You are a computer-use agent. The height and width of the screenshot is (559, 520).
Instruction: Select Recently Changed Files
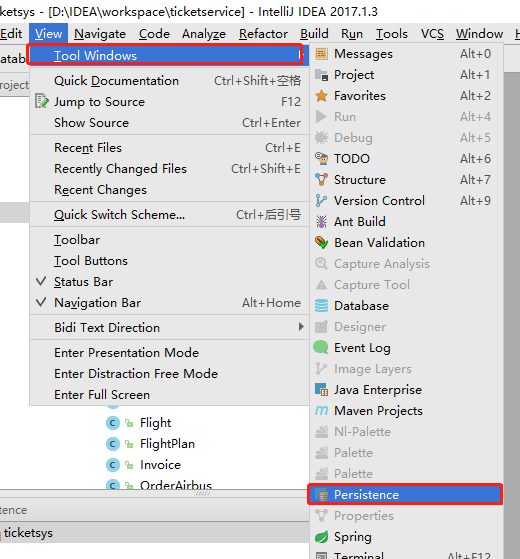[x=169, y=169]
